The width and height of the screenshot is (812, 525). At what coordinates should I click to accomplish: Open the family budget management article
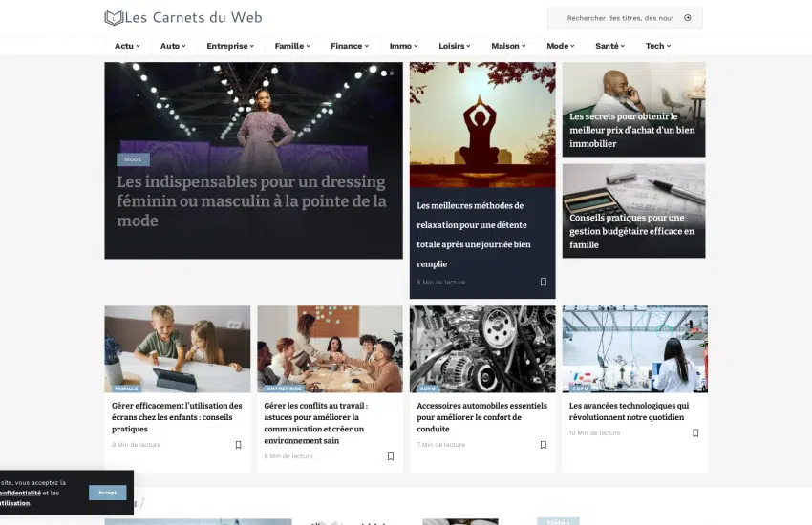point(631,231)
